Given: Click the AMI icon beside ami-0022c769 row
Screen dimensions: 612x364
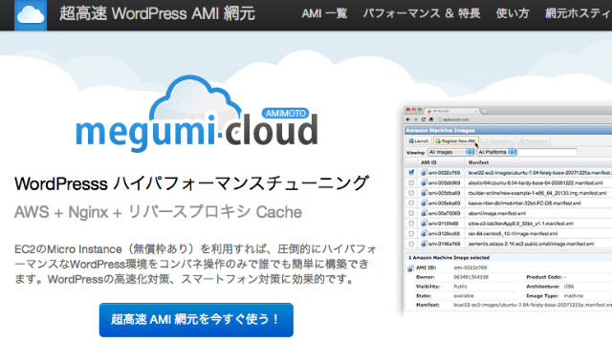Looking at the screenshot, I should pos(424,172).
